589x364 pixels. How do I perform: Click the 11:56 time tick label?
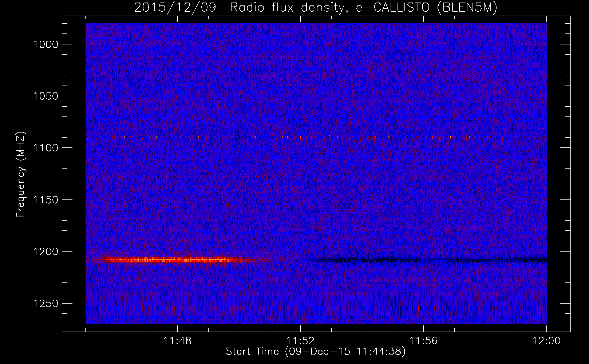(424, 341)
